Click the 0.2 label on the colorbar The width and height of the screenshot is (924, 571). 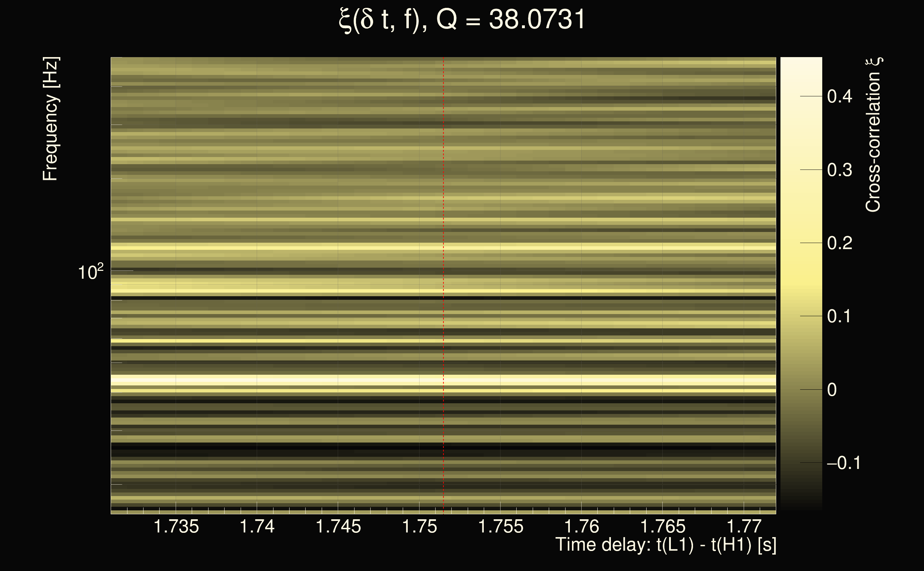(839, 243)
